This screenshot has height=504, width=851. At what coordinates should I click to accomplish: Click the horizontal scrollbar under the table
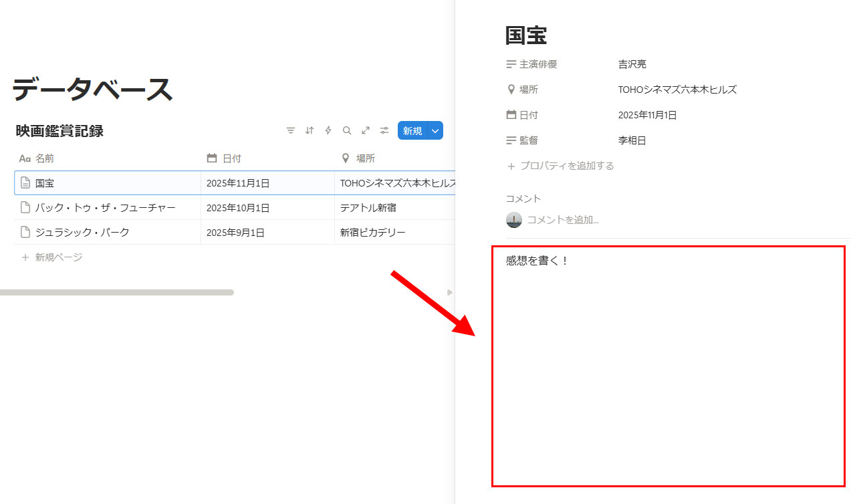point(117,292)
